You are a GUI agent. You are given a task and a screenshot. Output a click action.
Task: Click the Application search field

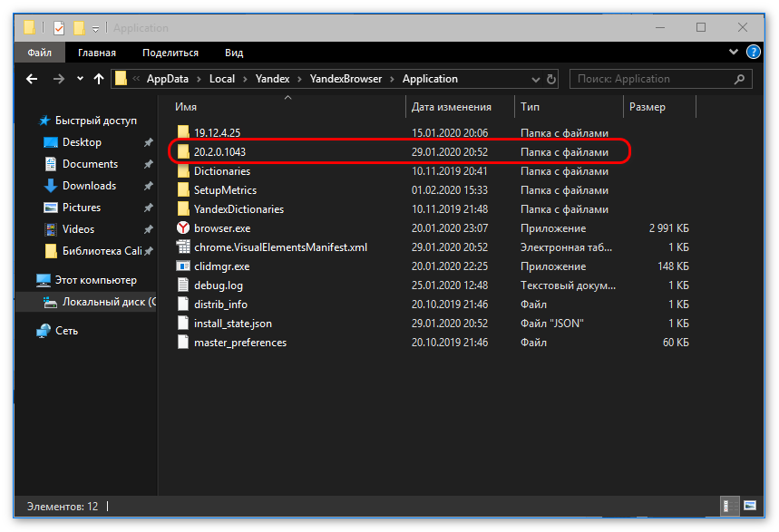tap(653, 79)
